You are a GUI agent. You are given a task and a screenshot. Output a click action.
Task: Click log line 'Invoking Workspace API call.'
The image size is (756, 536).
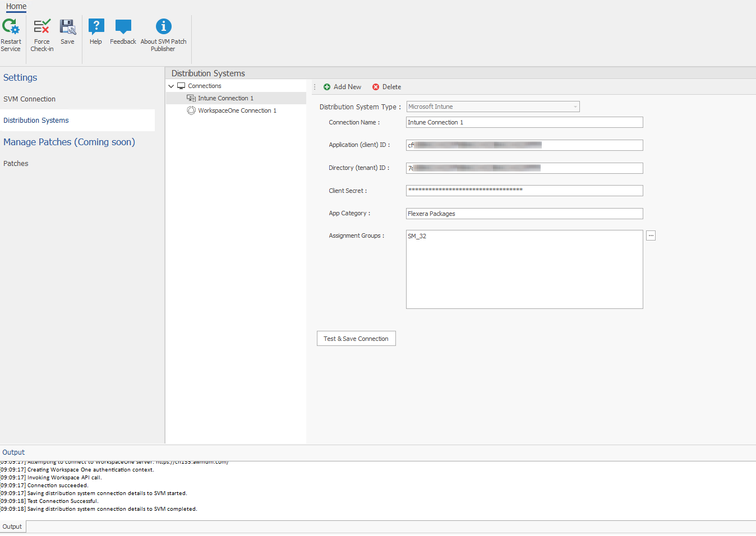64,478
